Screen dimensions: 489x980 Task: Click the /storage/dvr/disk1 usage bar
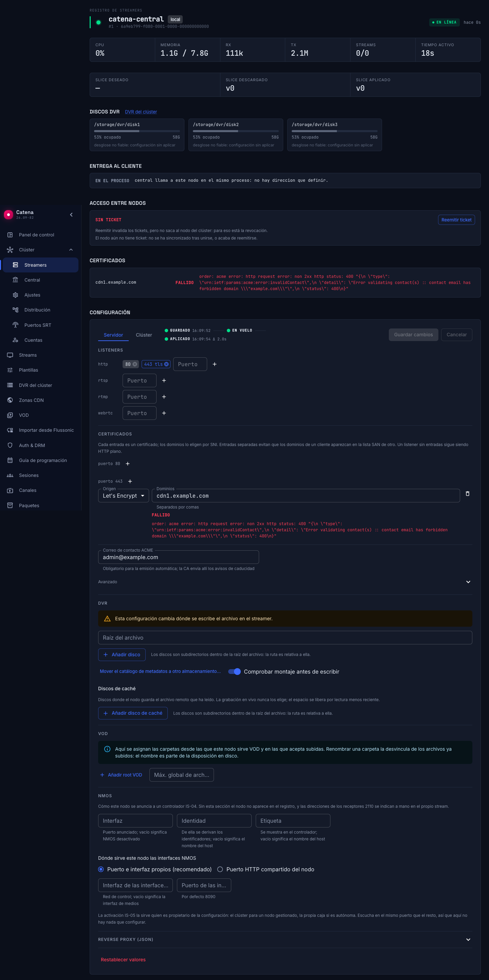[137, 131]
